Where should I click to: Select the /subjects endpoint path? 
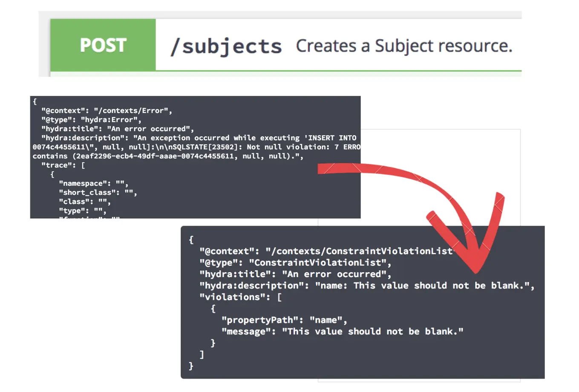(227, 46)
